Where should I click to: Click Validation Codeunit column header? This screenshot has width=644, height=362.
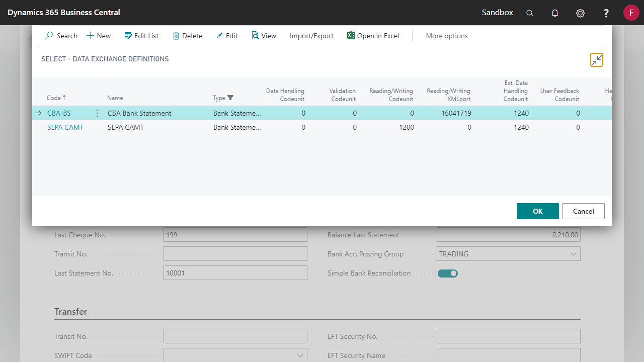[343, 95]
